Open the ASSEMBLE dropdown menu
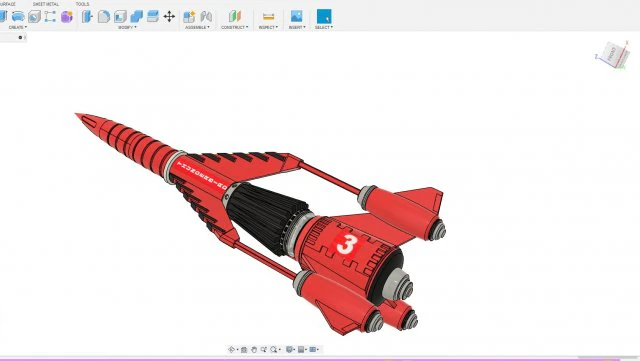The width and height of the screenshot is (640, 361). (x=197, y=27)
